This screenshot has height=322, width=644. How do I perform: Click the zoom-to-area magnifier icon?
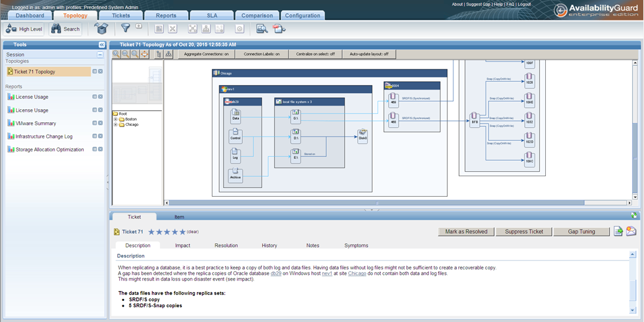pos(135,54)
